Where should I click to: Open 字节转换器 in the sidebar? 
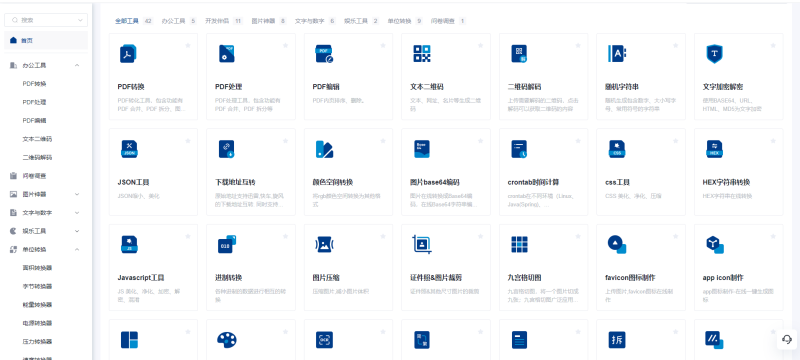click(x=37, y=286)
